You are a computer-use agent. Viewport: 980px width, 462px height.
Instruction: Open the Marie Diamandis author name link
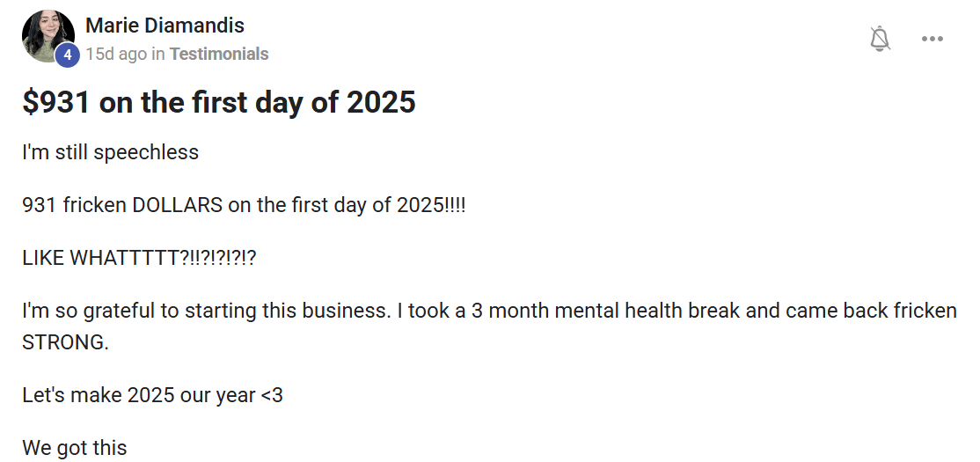tap(165, 26)
